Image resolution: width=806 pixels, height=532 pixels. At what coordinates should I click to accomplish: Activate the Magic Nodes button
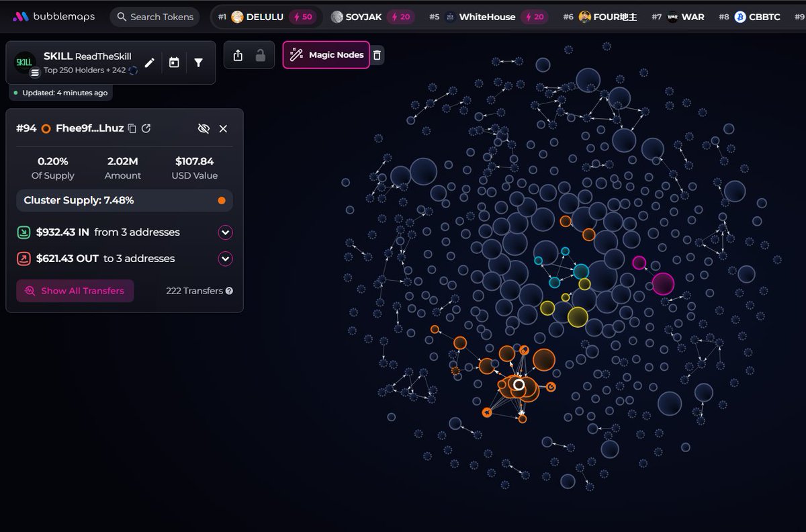[326, 55]
